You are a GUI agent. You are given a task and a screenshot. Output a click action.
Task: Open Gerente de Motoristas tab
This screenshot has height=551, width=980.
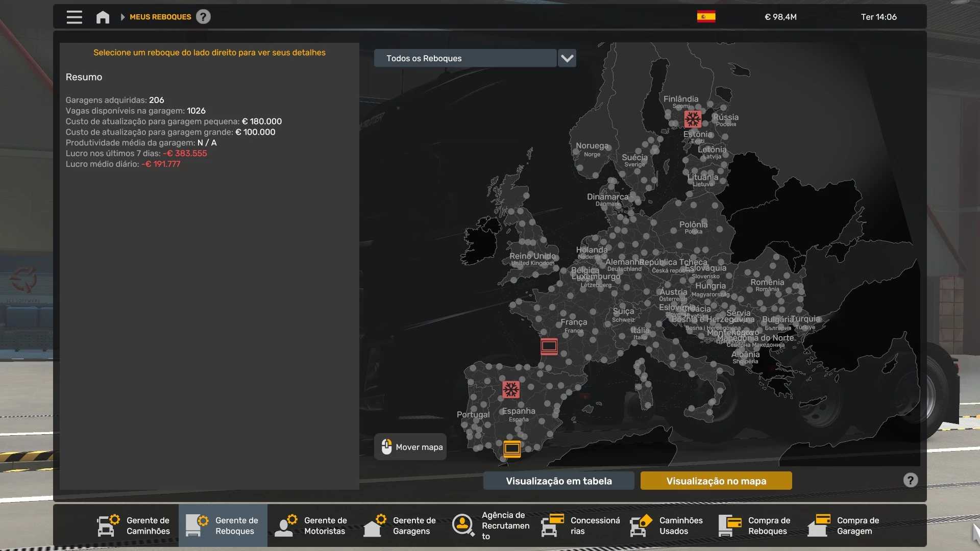coord(312,525)
